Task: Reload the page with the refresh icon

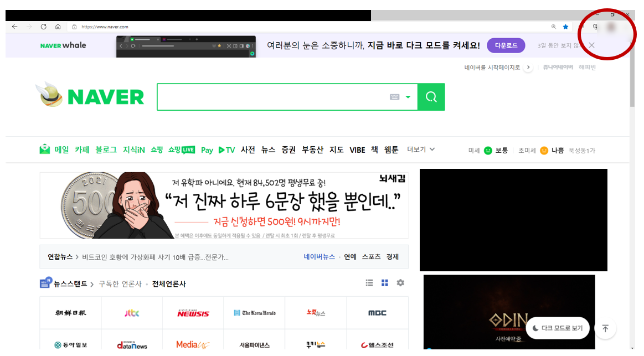Action: coord(44,27)
